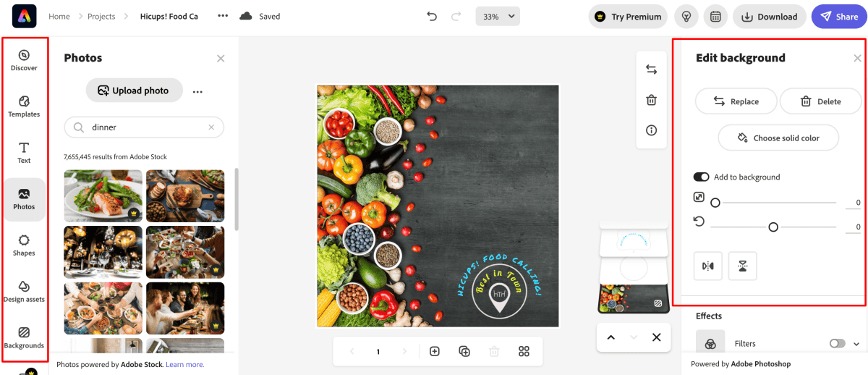
Task: Click the info icon beside canvas
Action: [651, 130]
